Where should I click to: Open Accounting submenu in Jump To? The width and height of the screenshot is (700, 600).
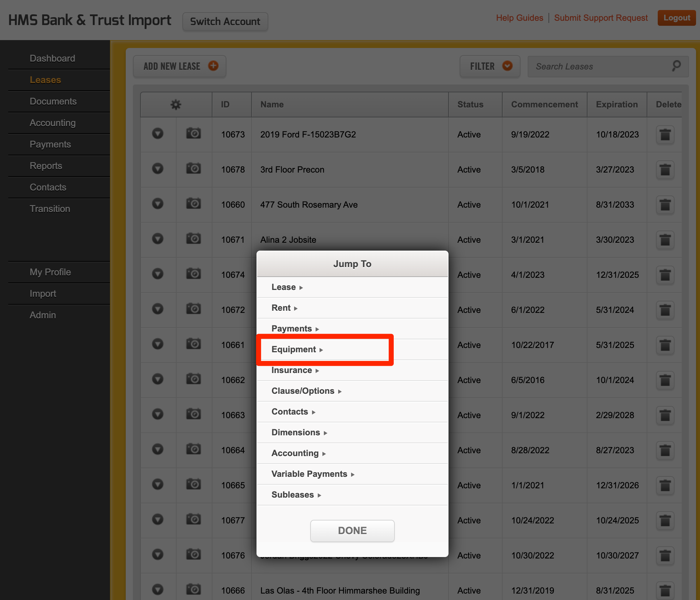[x=352, y=453]
